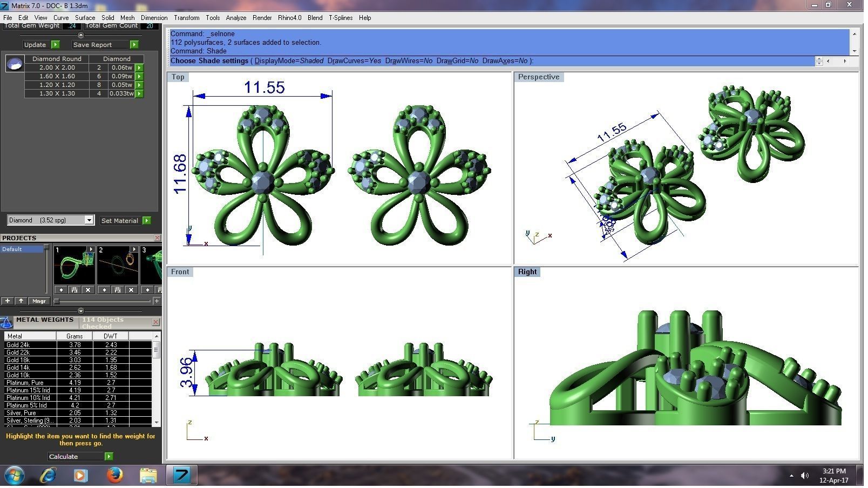The height and width of the screenshot is (488, 868).
Task: Select the Default project in the list
Action: coord(22,250)
